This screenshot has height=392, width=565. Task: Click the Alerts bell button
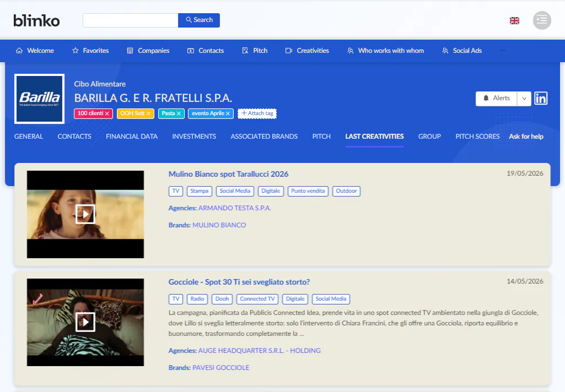tap(496, 98)
